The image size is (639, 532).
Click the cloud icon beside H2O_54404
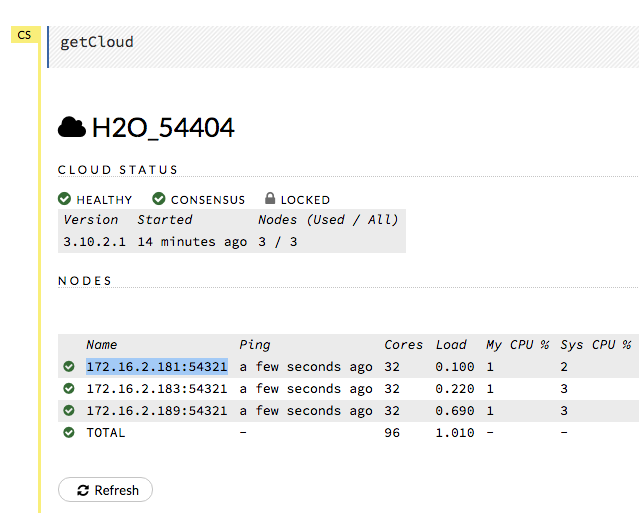(x=71, y=127)
